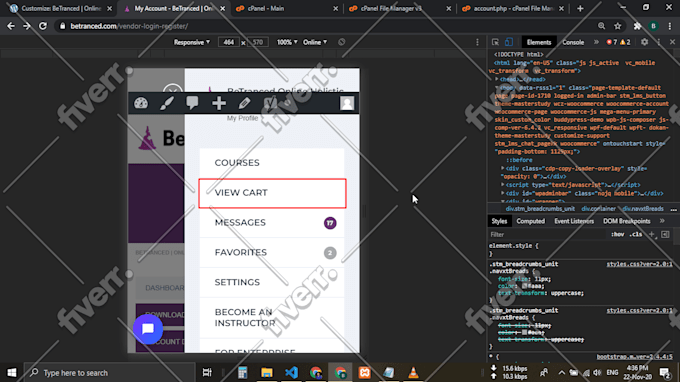The height and width of the screenshot is (382, 680).
Task: Open the first styles.css?ver=2.0.1 source link
Action: coord(639,264)
